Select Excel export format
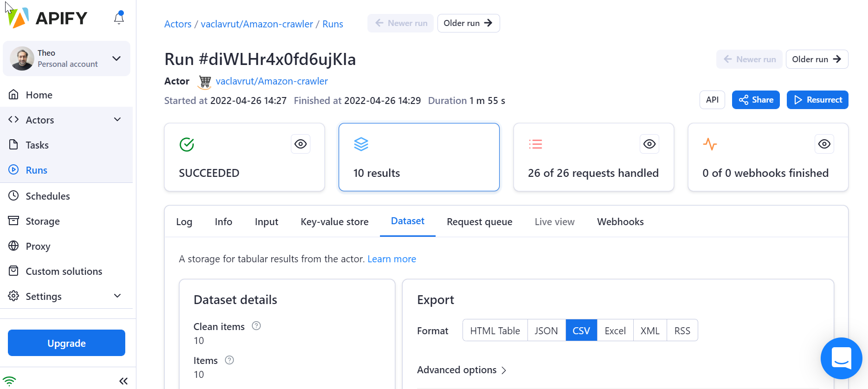This screenshot has width=868, height=389. pyautogui.click(x=615, y=331)
